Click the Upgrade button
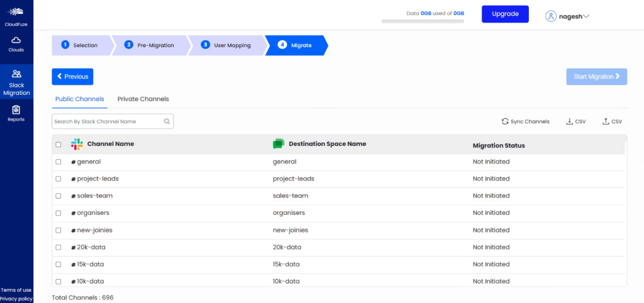The height and width of the screenshot is (303, 644). (505, 14)
